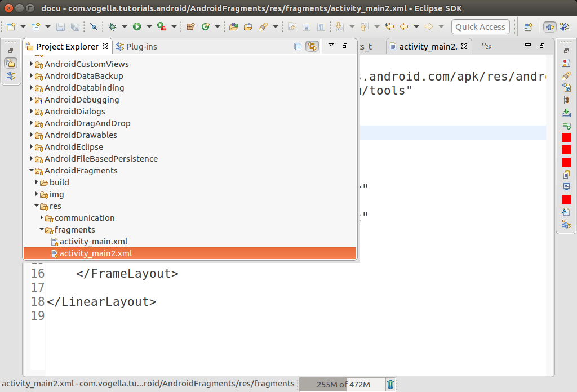The height and width of the screenshot is (392, 577).
Task: Click the Run Garbage Collector trash icon
Action: pyautogui.click(x=390, y=385)
